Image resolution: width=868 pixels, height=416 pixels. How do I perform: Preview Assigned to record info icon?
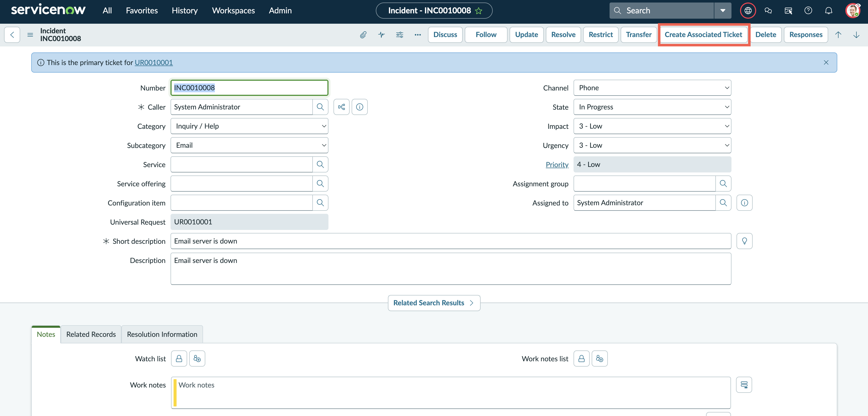744,203
